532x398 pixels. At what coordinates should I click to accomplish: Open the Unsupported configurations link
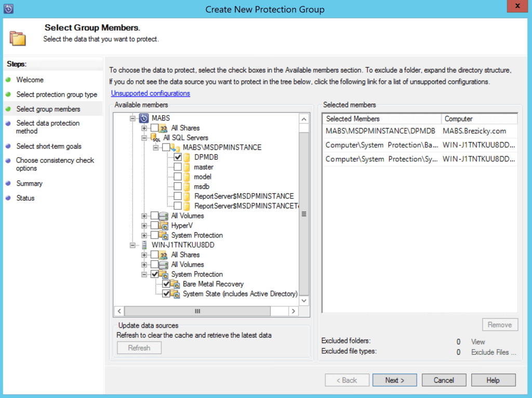pos(151,94)
